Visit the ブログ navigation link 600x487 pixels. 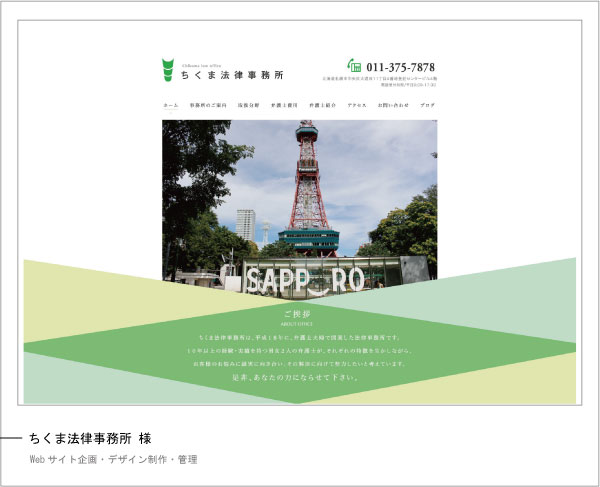point(427,105)
